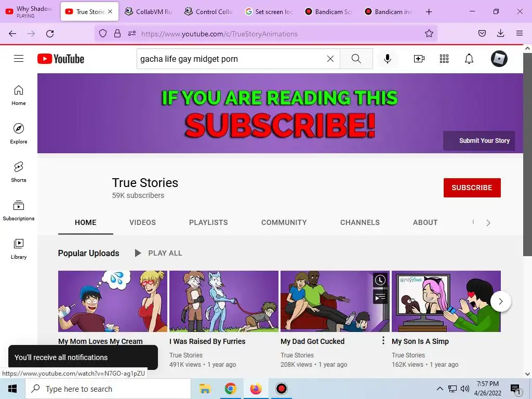This screenshot has width=532, height=399.
Task: Switch to the VIDEOS tab
Action: point(142,222)
